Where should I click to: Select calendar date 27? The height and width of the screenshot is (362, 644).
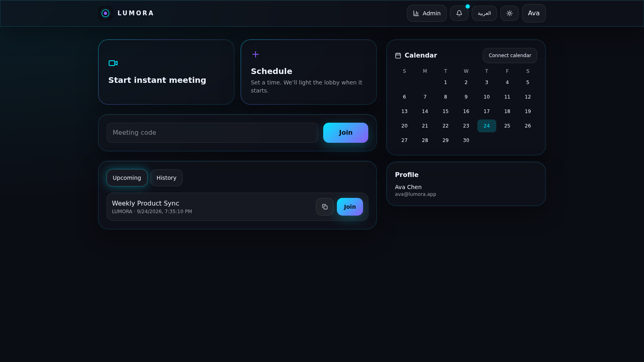[405, 140]
